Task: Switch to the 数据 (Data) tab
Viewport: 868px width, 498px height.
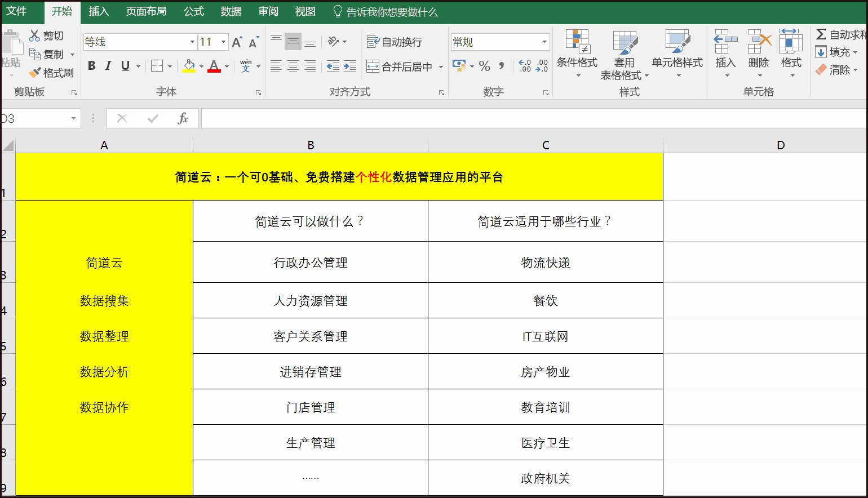Action: coord(231,11)
